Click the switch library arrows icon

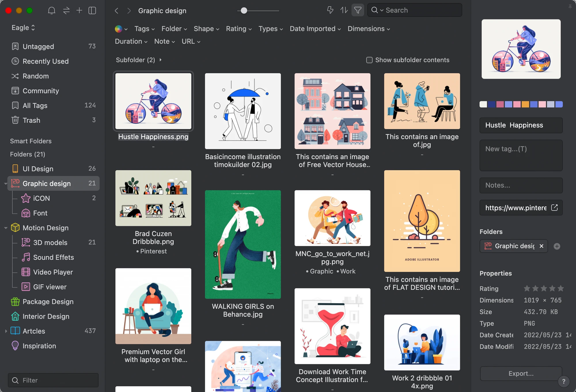(x=66, y=11)
